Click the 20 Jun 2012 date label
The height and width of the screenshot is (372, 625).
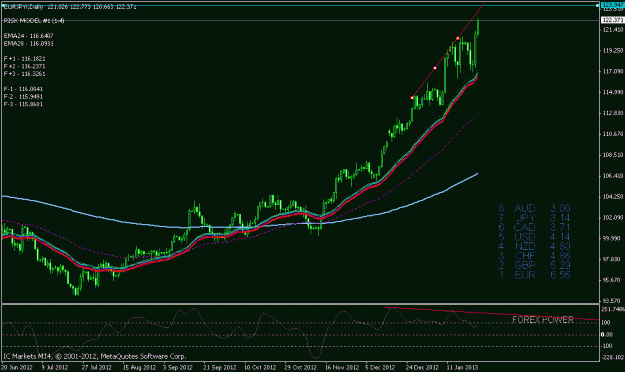pos(17,367)
